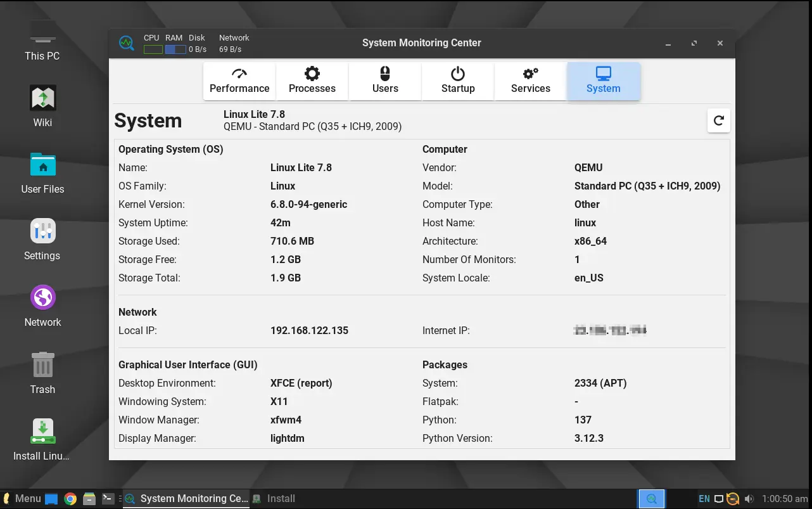Click the CPU usage indicator bar

153,49
